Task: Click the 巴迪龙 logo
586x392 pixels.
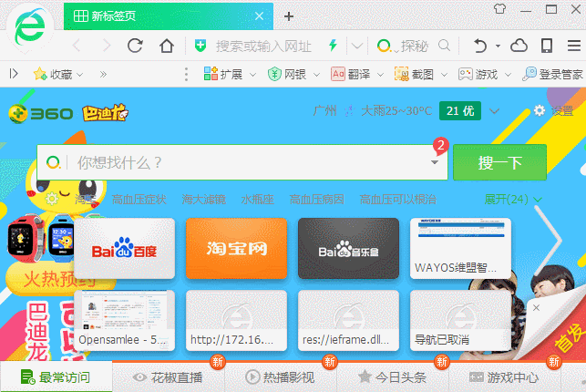Action: [x=106, y=113]
